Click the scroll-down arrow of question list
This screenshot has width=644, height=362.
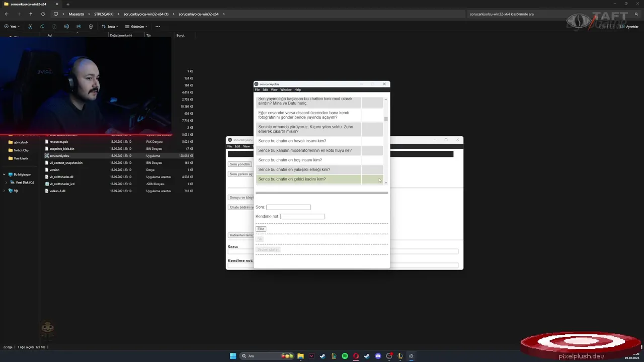[x=386, y=183]
